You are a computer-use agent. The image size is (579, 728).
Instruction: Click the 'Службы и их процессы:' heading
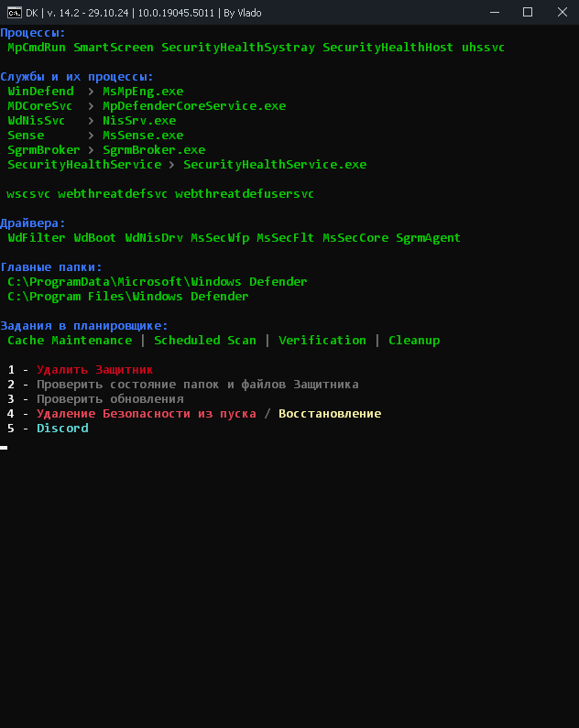pos(77,77)
